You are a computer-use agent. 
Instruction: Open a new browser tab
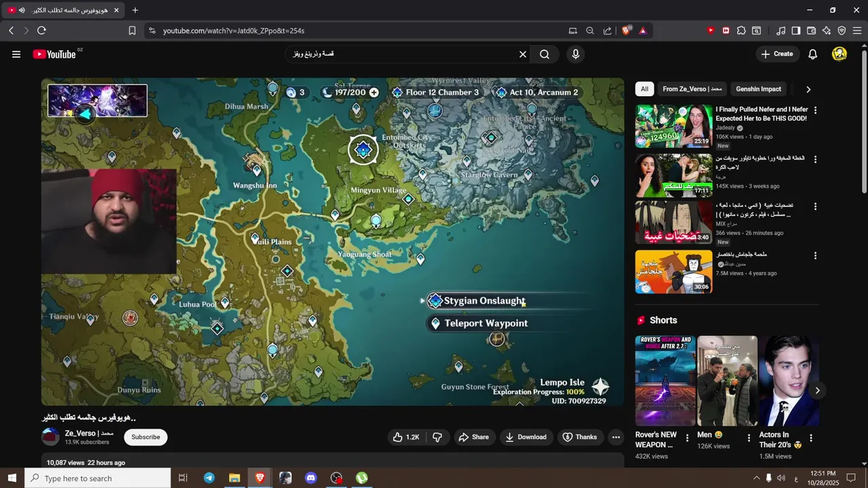(x=135, y=10)
